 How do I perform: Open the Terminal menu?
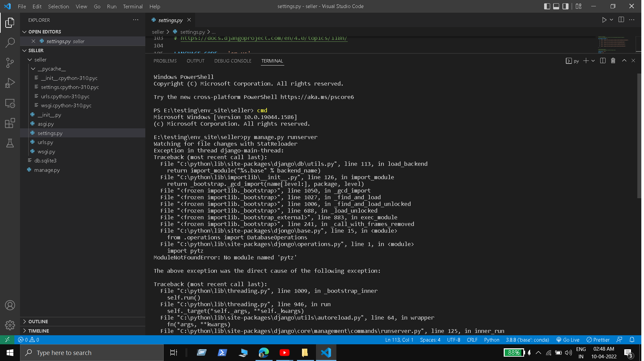[x=133, y=6]
